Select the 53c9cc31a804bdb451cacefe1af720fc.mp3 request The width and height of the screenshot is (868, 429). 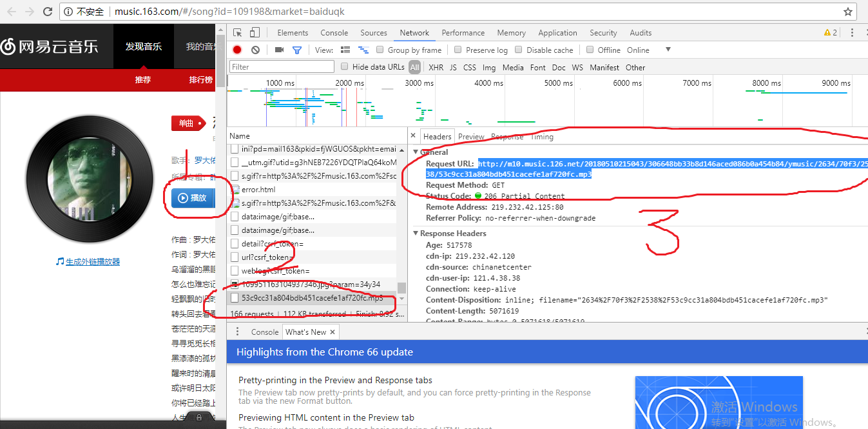pyautogui.click(x=313, y=298)
